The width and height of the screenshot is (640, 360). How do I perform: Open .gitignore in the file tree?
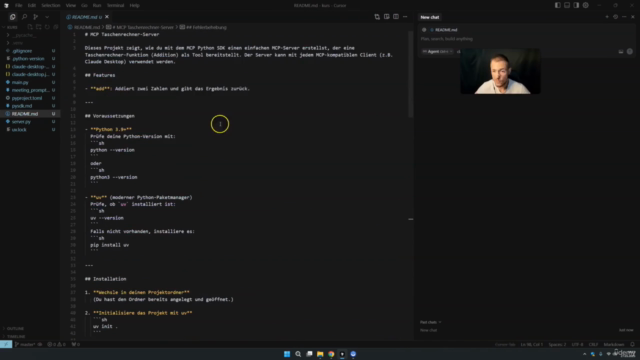pos(22,51)
